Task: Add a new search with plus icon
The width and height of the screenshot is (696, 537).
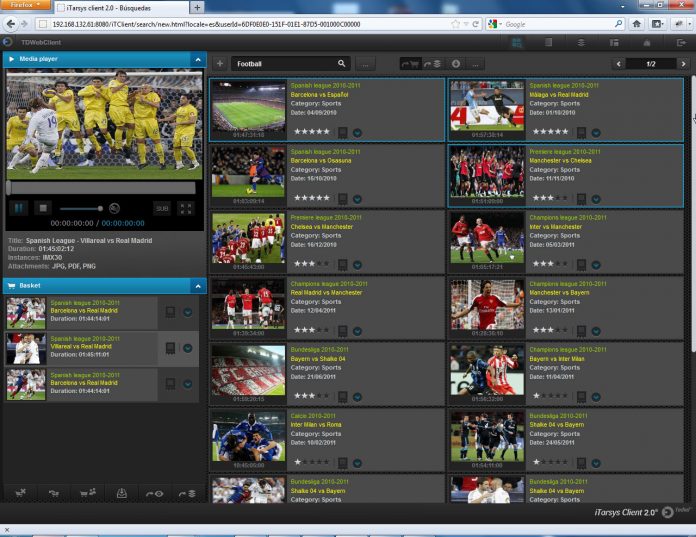Action: [219, 64]
